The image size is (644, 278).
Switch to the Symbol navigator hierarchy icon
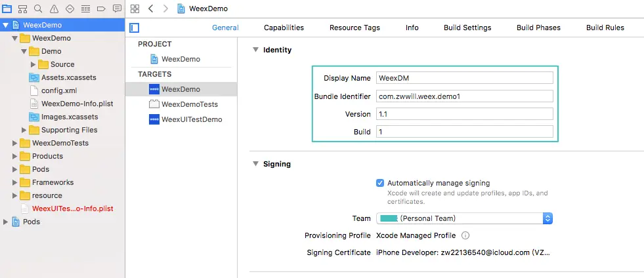[22, 9]
